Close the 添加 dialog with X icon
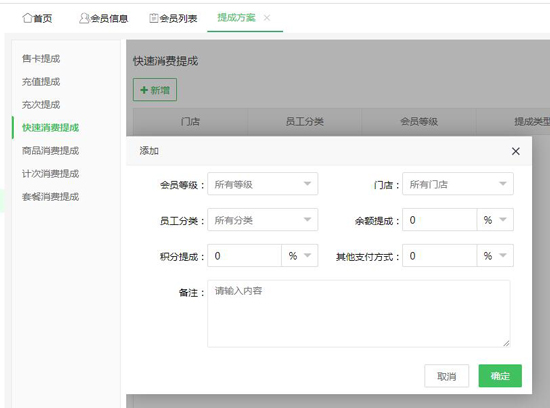 pos(515,151)
